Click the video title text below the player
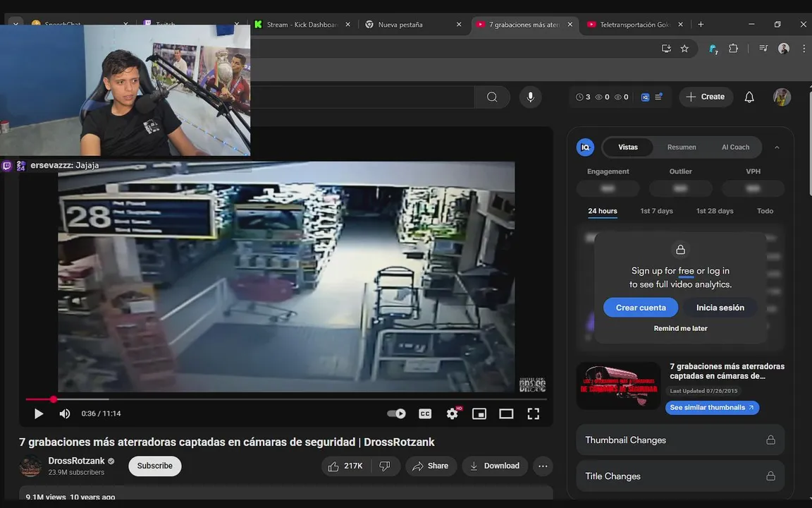 tap(227, 442)
